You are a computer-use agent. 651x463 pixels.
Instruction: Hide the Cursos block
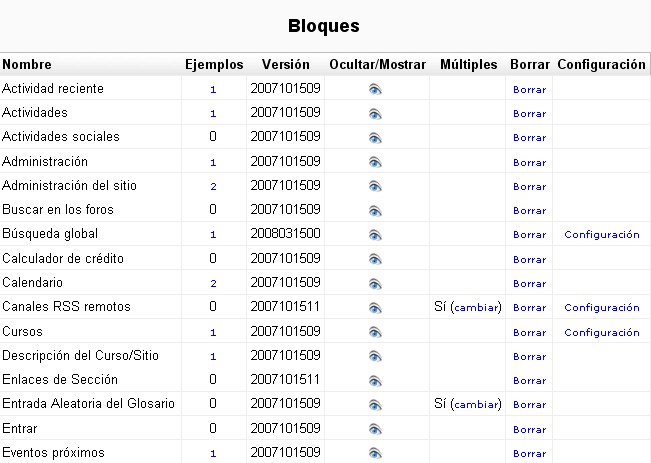(x=375, y=332)
